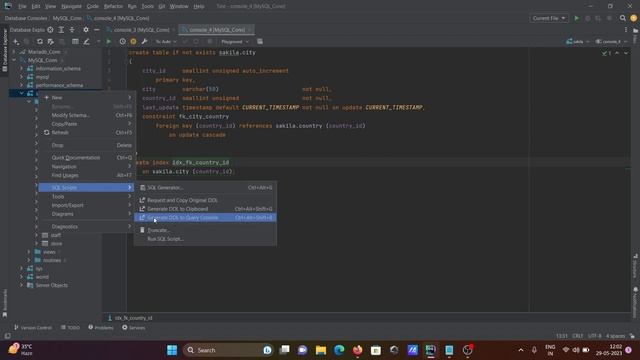
Task: Open the Services tool window
Action: click(133, 328)
